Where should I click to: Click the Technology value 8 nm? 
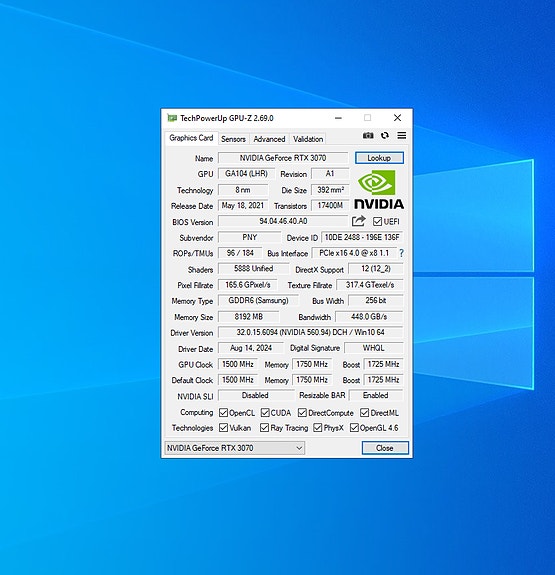(243, 190)
